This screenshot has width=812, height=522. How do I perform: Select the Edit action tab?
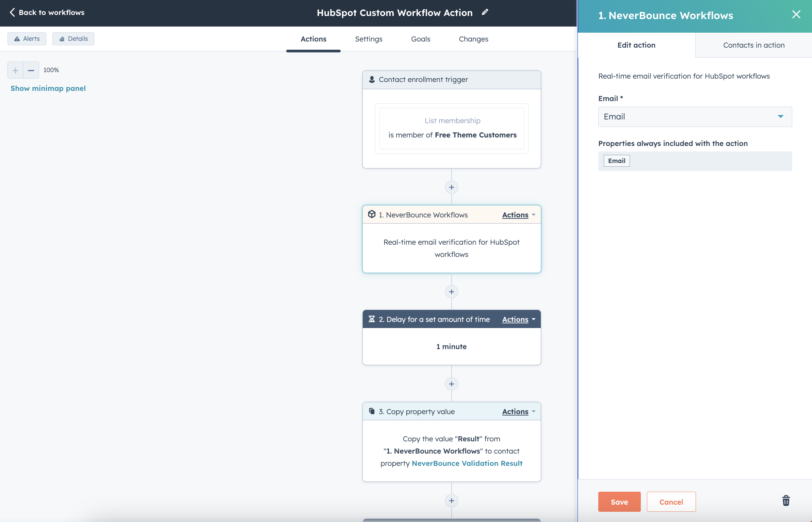click(x=636, y=45)
